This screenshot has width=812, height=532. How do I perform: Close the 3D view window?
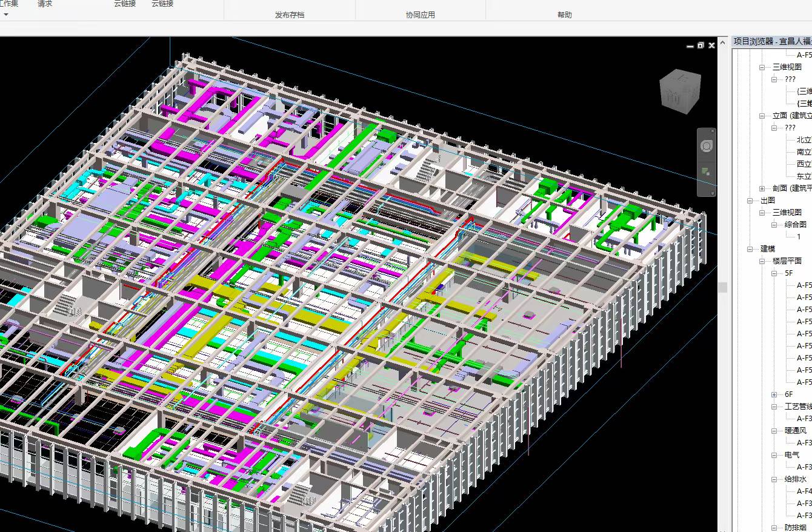712,45
